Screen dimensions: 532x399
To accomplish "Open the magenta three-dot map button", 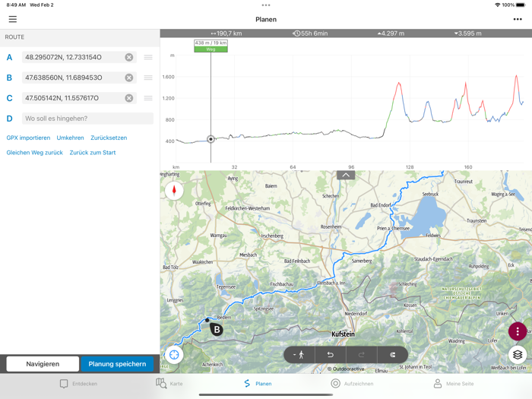I will [518, 331].
